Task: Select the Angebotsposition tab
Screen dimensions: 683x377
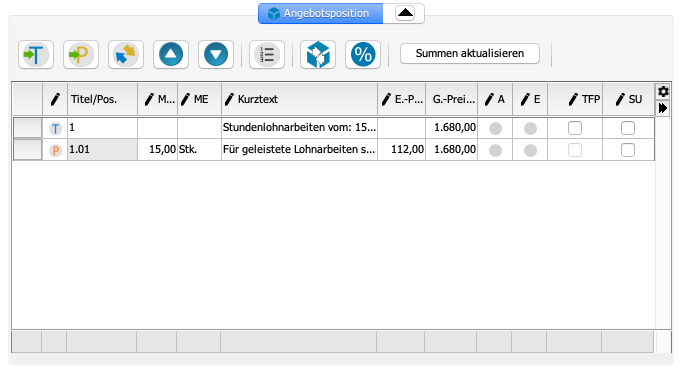Action: pos(321,14)
